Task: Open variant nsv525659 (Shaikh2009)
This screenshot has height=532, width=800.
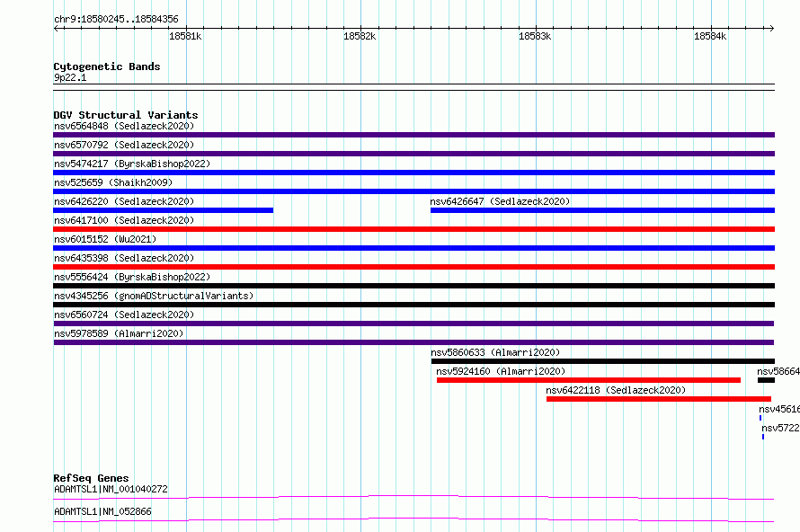Action: click(113, 182)
